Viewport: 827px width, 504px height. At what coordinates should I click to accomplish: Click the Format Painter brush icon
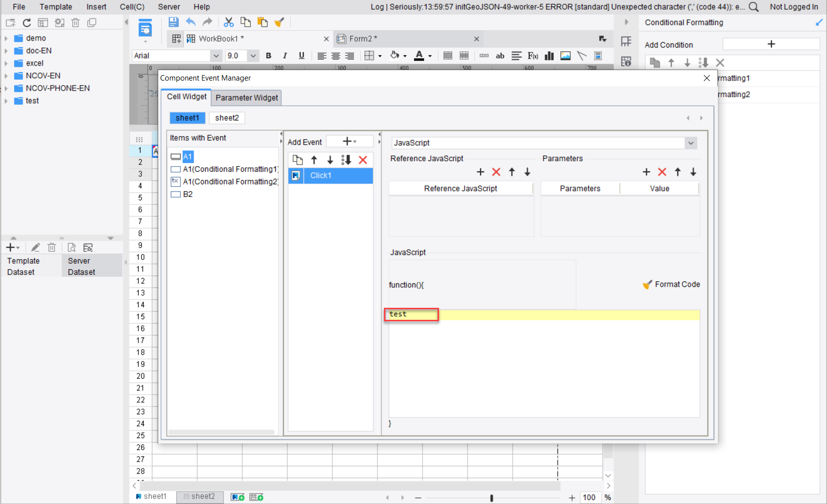[x=279, y=22]
